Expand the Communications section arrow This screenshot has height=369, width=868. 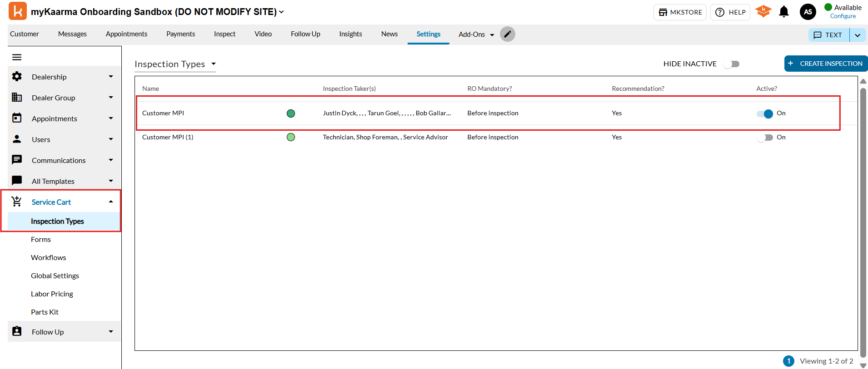[x=111, y=160]
